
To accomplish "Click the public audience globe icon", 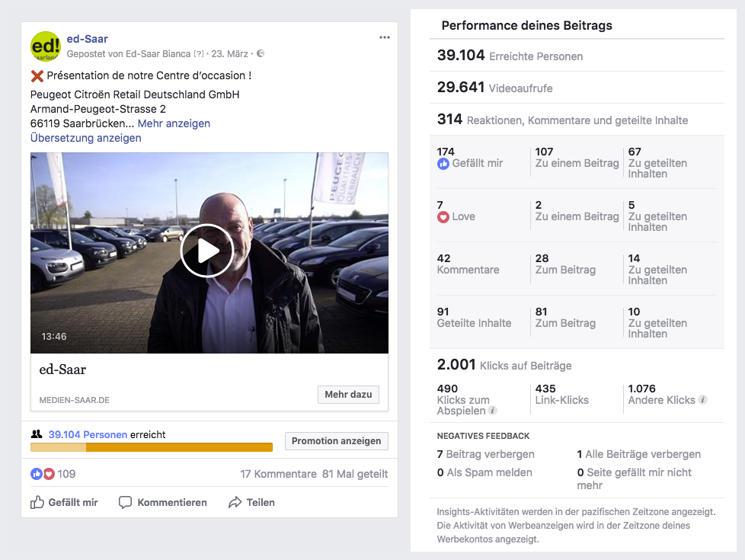I will coord(261,54).
